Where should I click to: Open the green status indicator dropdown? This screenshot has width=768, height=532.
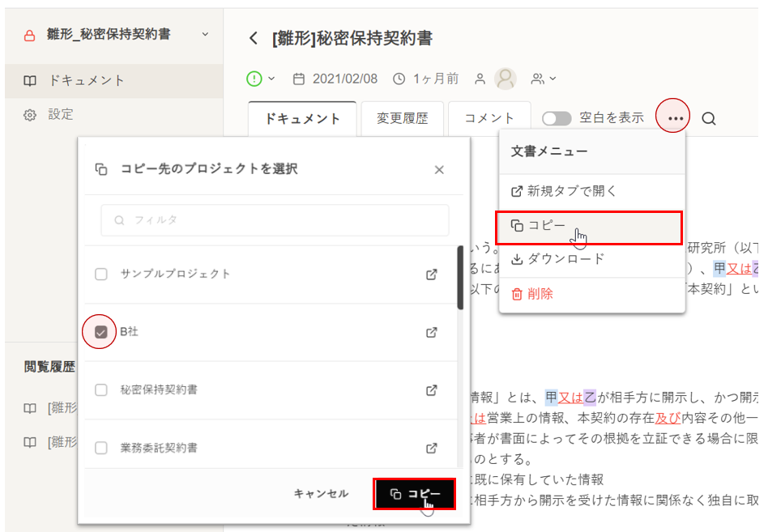tap(261, 79)
